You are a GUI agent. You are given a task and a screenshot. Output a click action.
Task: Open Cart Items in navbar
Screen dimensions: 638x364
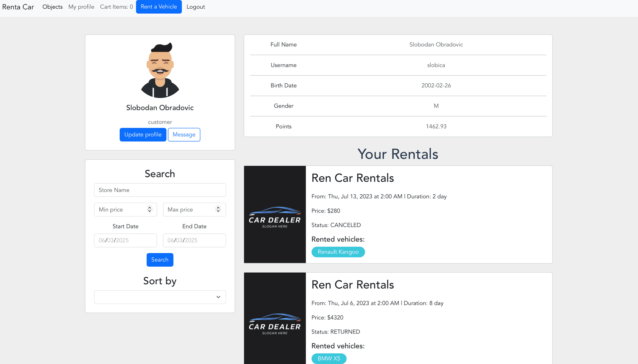[116, 7]
